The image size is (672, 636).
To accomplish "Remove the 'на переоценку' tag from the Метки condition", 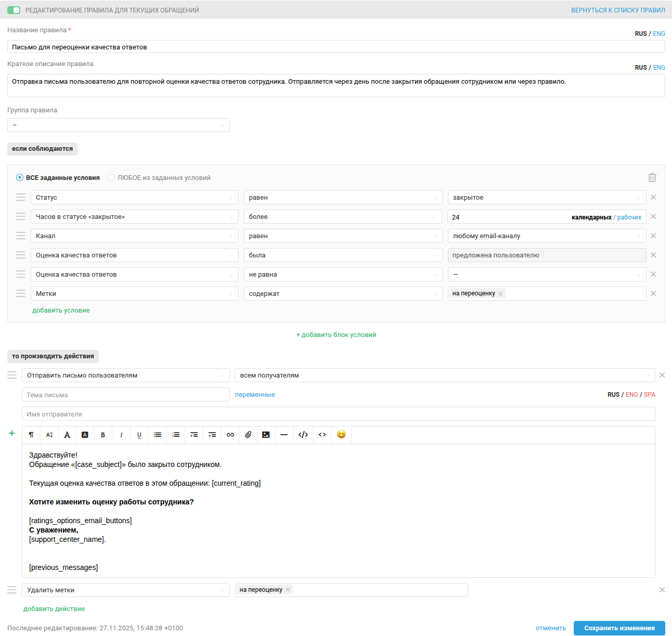I will click(500, 294).
